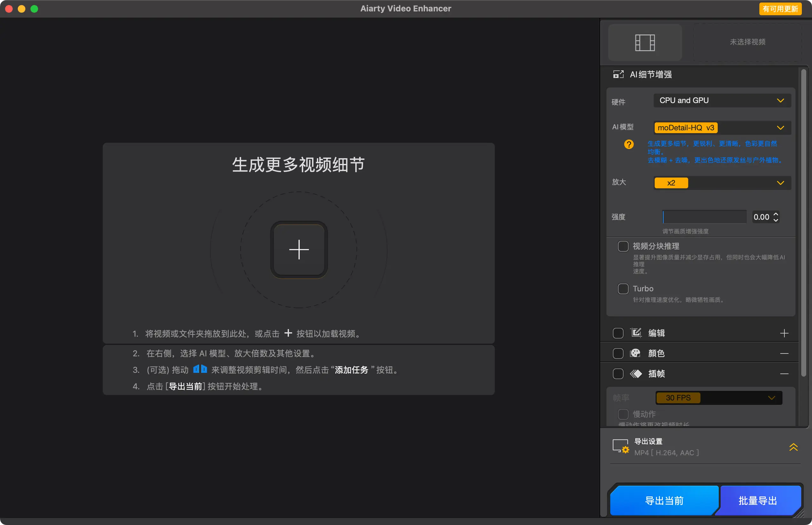
Task: Expand export settings with double chevron
Action: (x=793, y=447)
